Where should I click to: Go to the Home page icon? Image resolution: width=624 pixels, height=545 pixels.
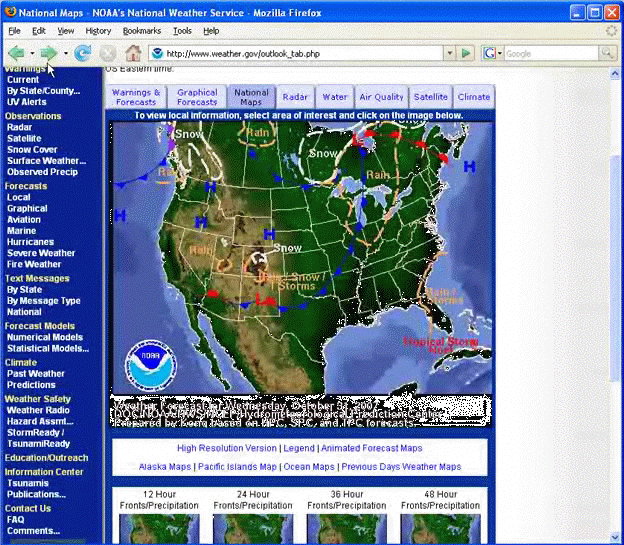tap(133, 53)
